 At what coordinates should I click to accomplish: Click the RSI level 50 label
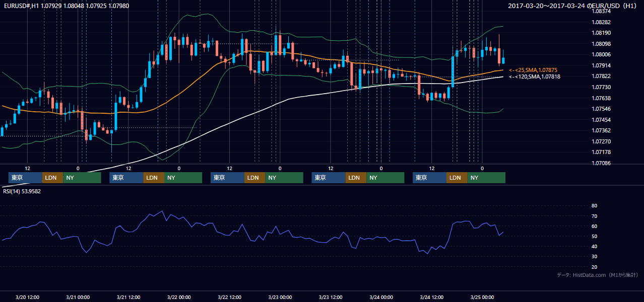[x=595, y=236]
